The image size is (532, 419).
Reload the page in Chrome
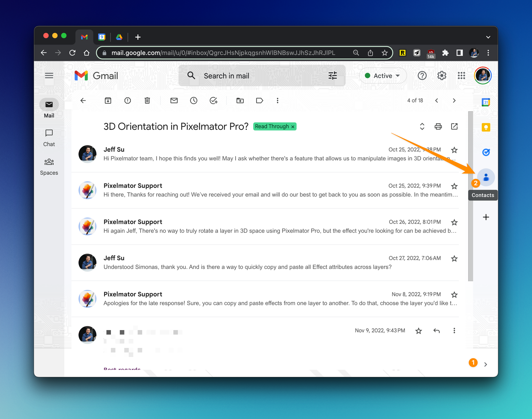[72, 53]
